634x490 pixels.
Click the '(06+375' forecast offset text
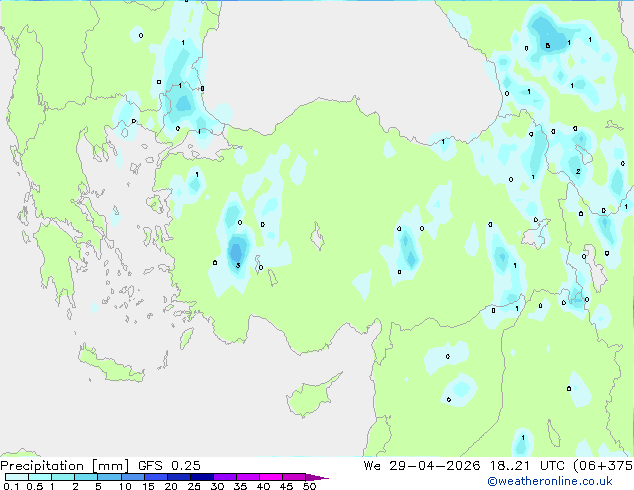[x=603, y=466]
